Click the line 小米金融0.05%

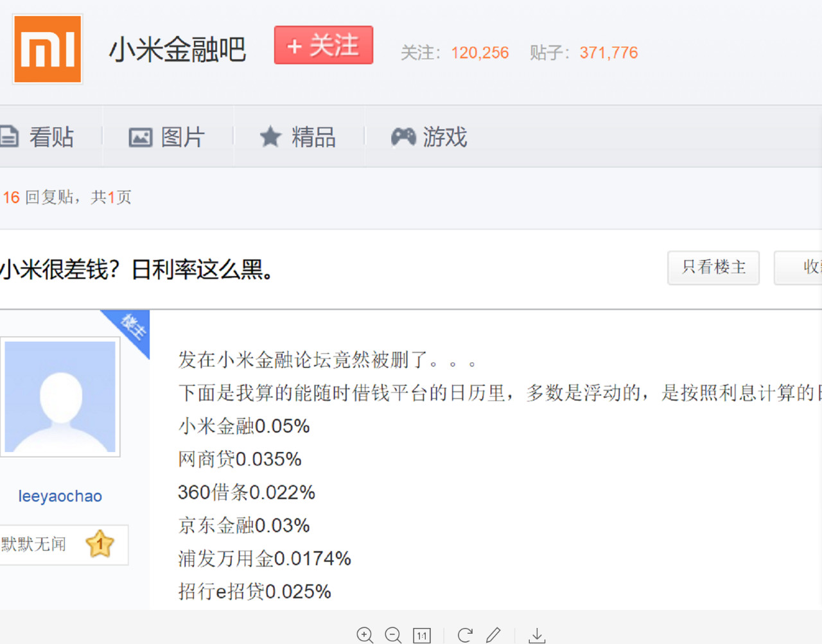pos(244,426)
